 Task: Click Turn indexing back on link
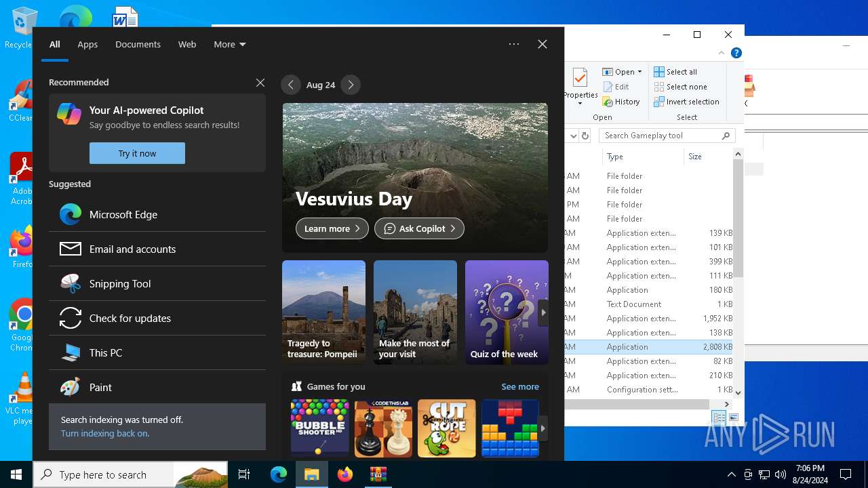click(x=105, y=433)
